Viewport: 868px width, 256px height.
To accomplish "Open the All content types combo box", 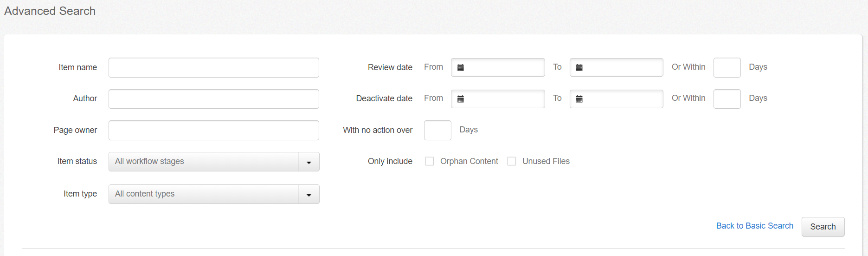I will [214, 194].
